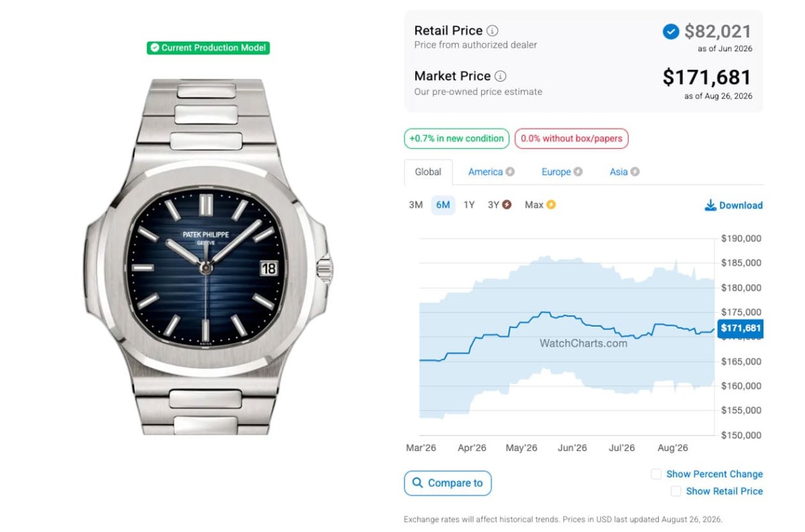The width and height of the screenshot is (805, 532).
Task: Click the 0.0% without box/papers badge
Action: [572, 139]
